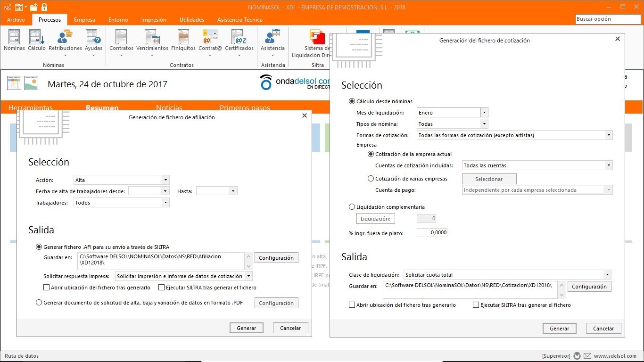Image resolution: width=644 pixels, height=362 pixels.
Task: Choose Cotización de varias empresas
Action: point(371,179)
